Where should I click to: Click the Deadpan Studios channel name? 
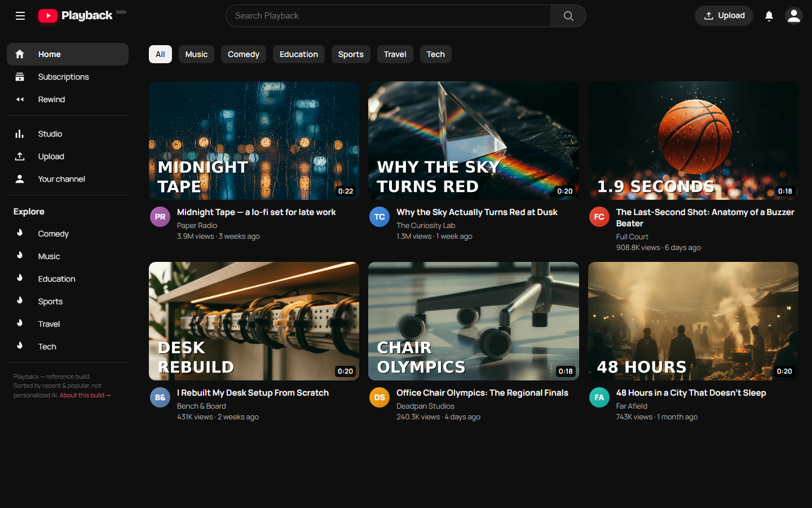pos(425,406)
